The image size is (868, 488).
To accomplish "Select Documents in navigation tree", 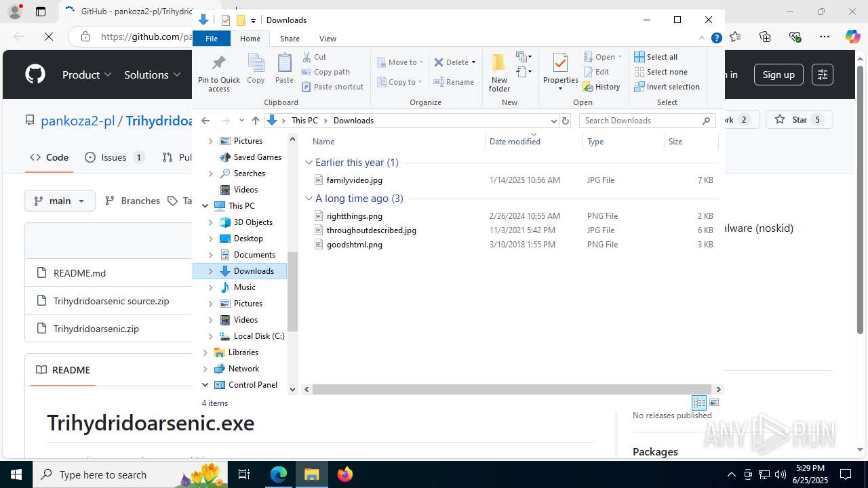I will pos(254,255).
